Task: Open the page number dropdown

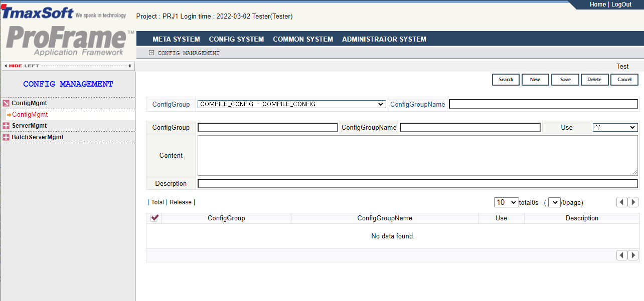Action: 554,202
